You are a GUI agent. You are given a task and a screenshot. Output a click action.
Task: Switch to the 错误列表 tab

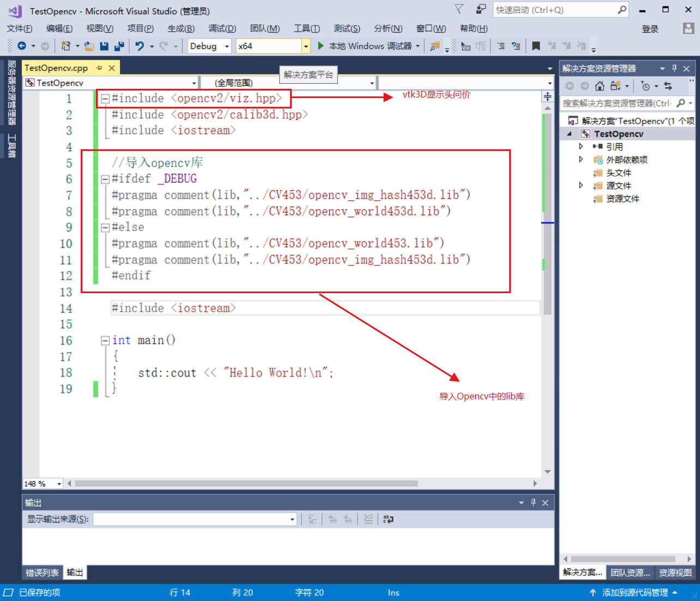(x=41, y=572)
